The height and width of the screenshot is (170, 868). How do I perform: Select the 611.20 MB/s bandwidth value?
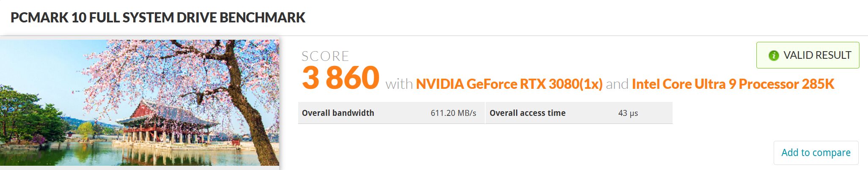(453, 113)
